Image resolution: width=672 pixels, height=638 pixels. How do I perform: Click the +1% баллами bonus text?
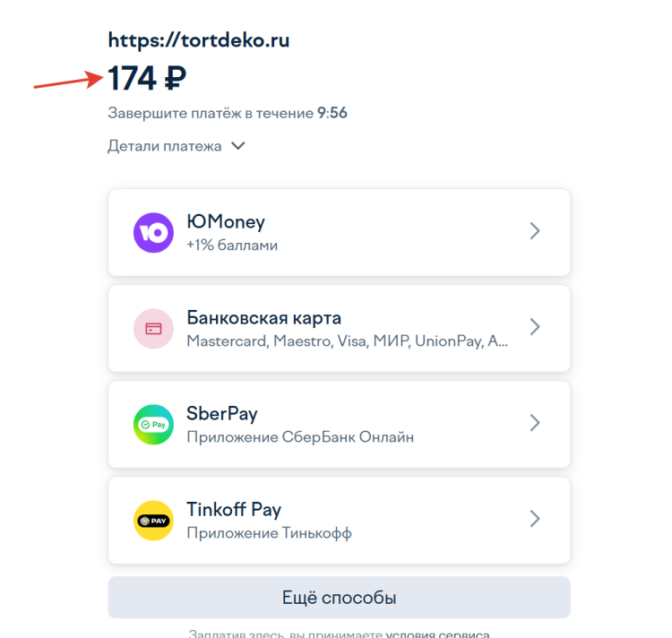pos(232,246)
